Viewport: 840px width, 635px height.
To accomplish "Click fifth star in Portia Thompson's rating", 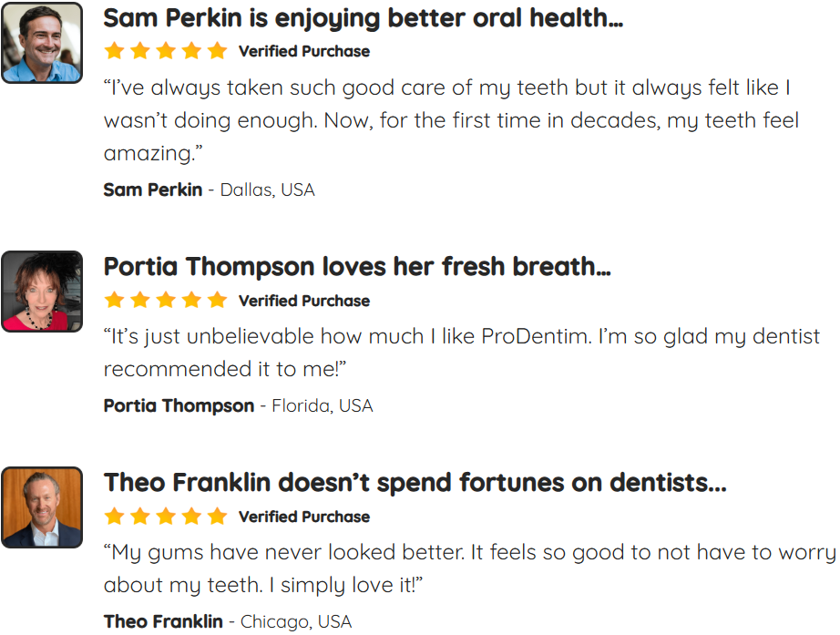I will tap(217, 300).
